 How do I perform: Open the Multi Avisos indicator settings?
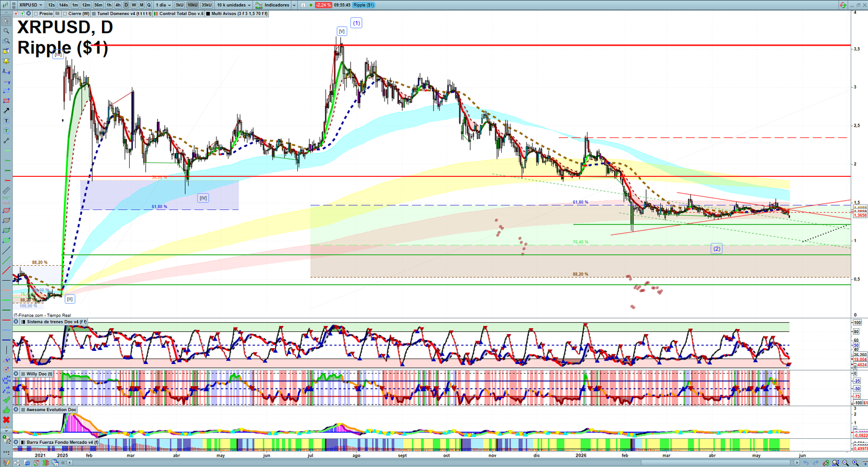pyautogui.click(x=237, y=14)
